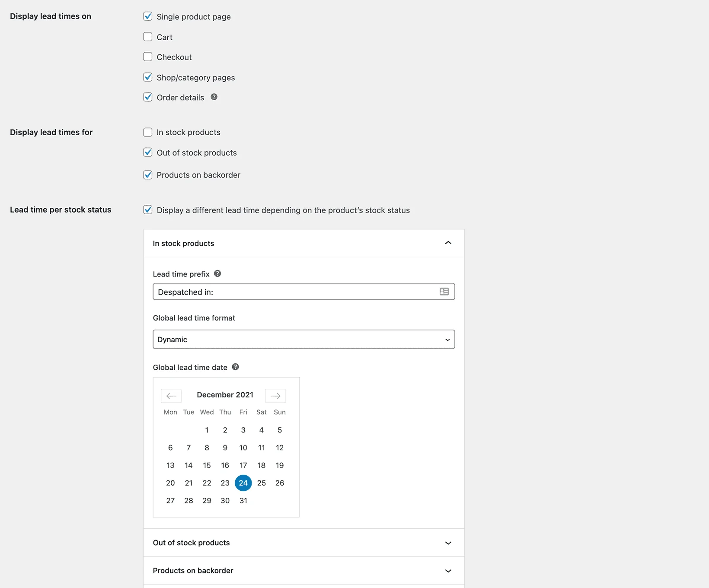Image resolution: width=709 pixels, height=588 pixels.
Task: Uncheck Single product page
Action: [147, 16]
